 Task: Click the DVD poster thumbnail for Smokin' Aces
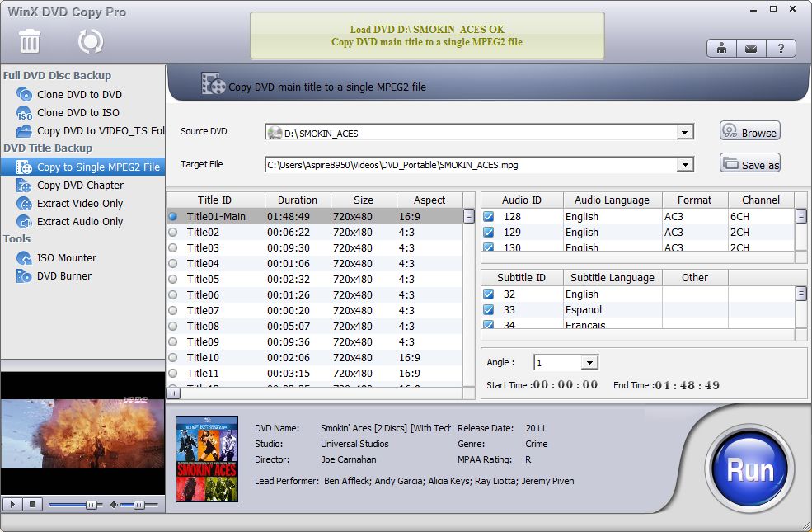[207, 459]
